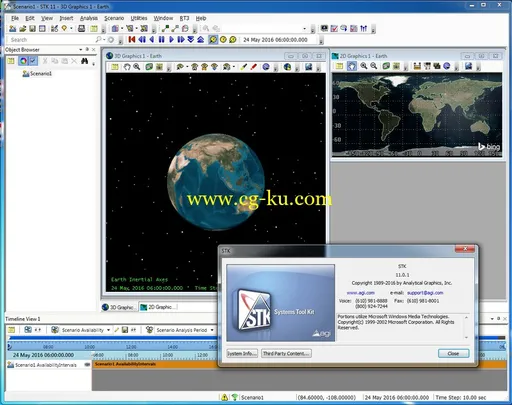Click the measure ruler icon in 2D Graphics toolbar
The height and width of the screenshot is (405, 512).
pyautogui.click(x=417, y=66)
